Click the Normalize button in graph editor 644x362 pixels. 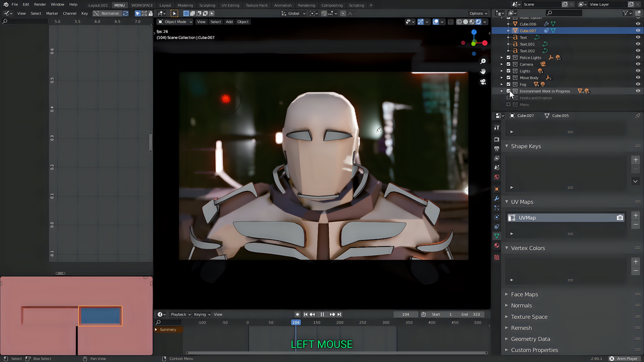click(x=107, y=13)
